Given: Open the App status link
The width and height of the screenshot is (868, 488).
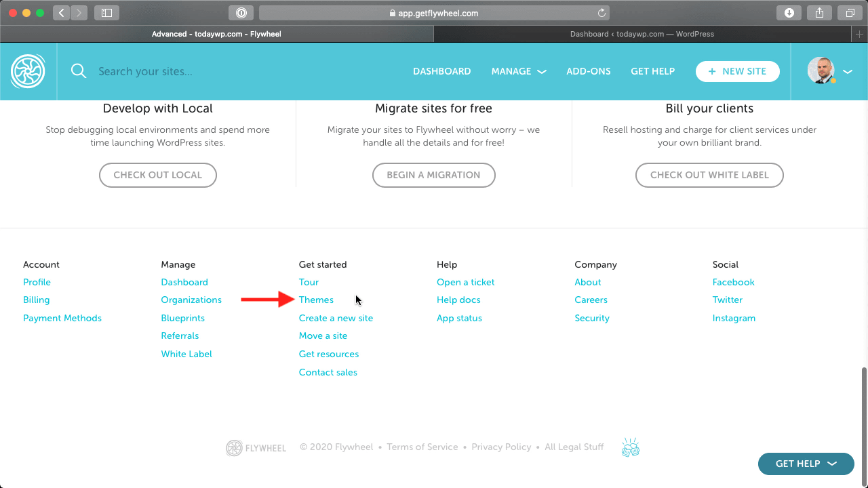Looking at the screenshot, I should [459, 318].
